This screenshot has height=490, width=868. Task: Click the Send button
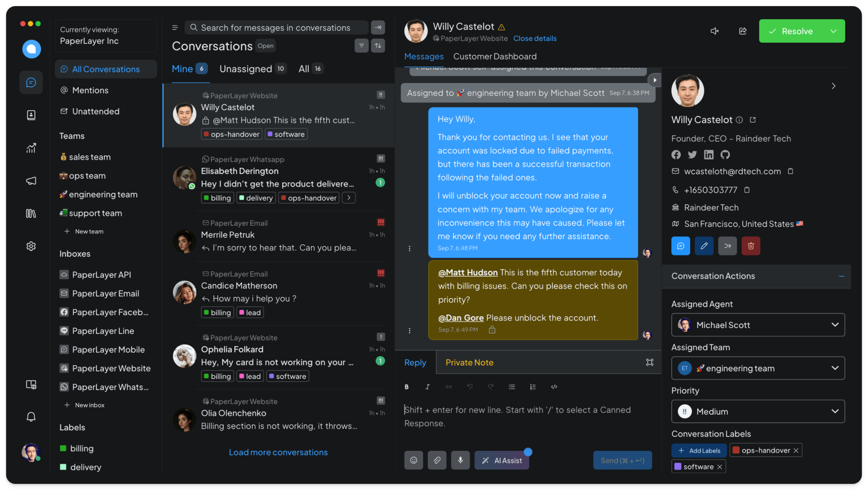pos(623,460)
